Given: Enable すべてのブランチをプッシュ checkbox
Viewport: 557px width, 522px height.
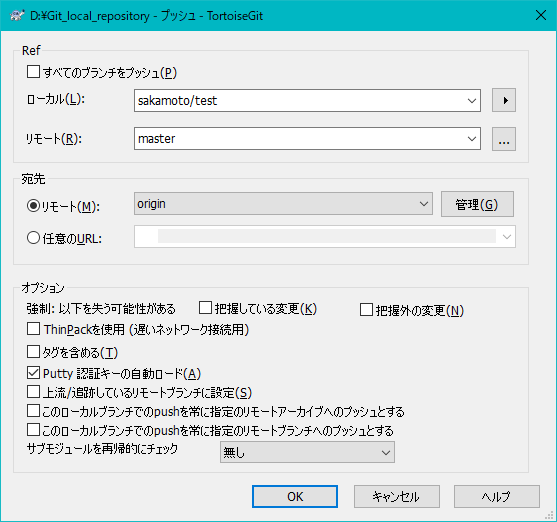Looking at the screenshot, I should (33, 71).
